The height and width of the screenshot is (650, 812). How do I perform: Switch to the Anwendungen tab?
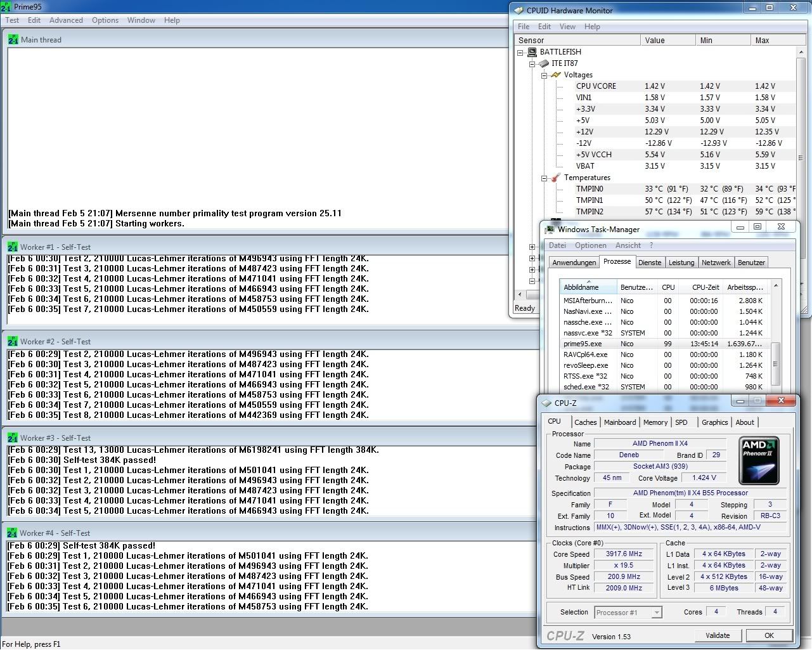point(574,263)
